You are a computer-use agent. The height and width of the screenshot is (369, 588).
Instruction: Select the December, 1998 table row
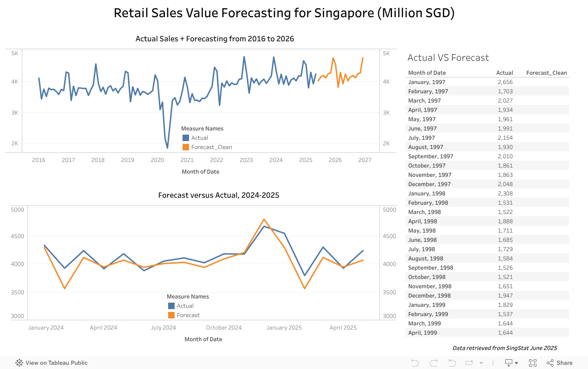coord(429,296)
